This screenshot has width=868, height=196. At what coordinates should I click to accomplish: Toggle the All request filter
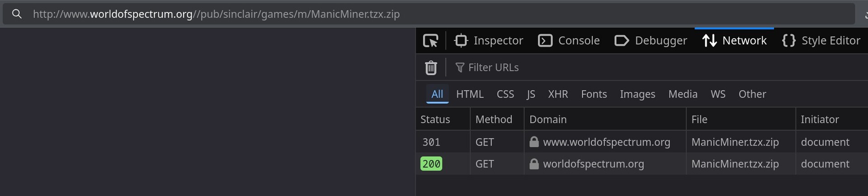[x=437, y=94]
